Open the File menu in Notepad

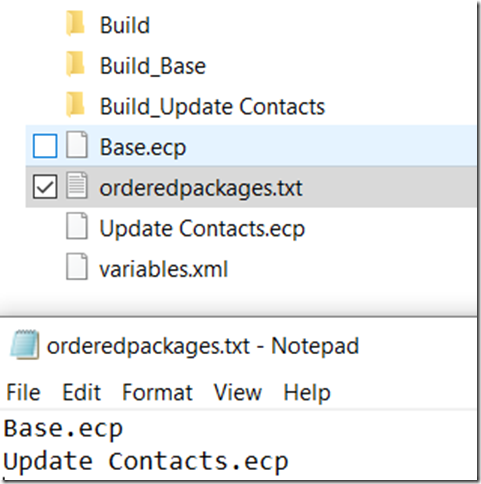click(x=23, y=392)
